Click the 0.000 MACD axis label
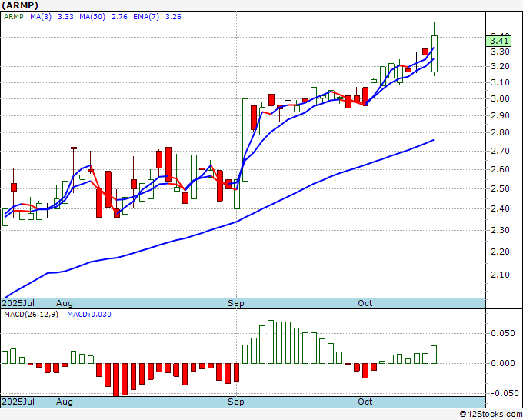523x420 pixels. click(x=503, y=363)
